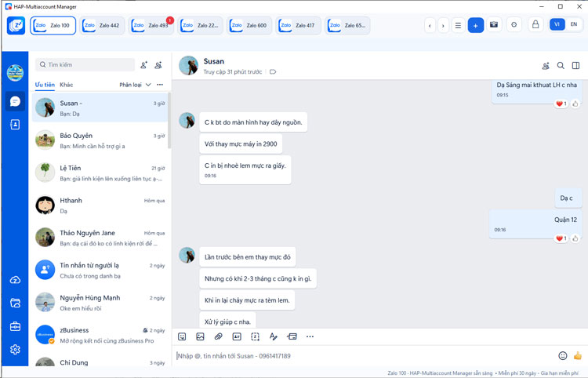
Task: Open the Messages chat bubble sidebar icon
Action: coord(15,101)
